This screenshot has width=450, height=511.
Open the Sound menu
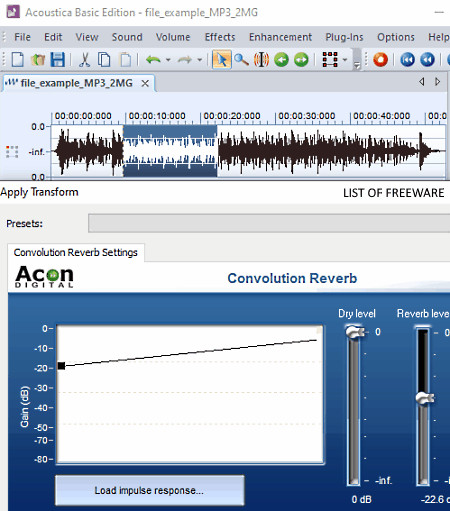tap(127, 37)
